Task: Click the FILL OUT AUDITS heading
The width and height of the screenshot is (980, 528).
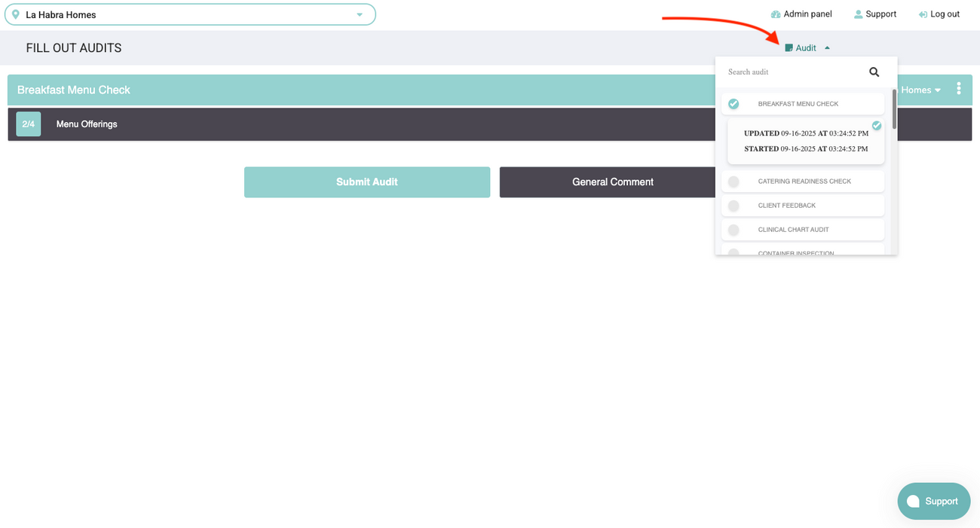Action: click(x=74, y=48)
